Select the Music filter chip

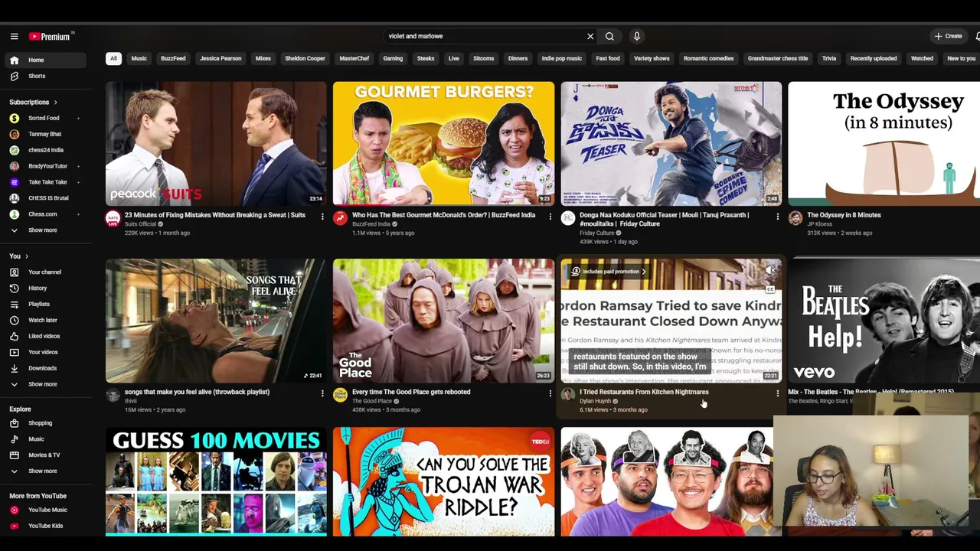pyautogui.click(x=139, y=58)
